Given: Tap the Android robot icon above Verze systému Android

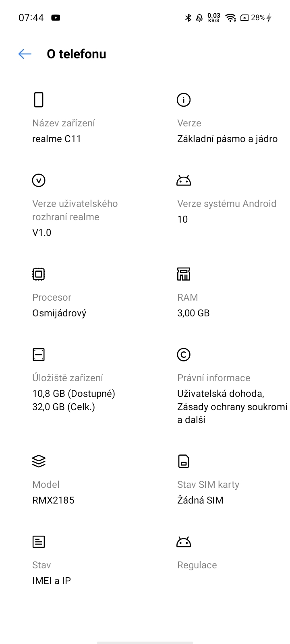Looking at the screenshot, I should [x=183, y=180].
